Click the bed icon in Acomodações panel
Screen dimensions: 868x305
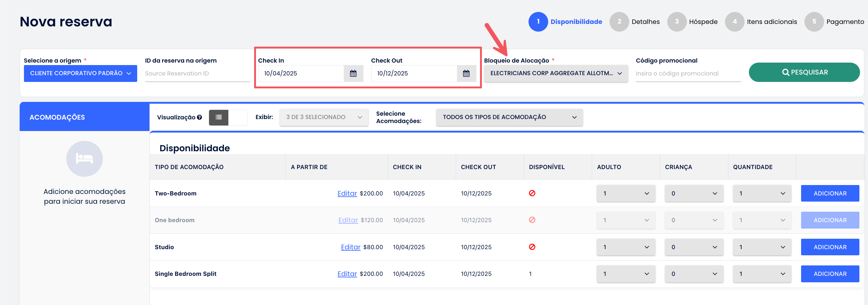84,158
